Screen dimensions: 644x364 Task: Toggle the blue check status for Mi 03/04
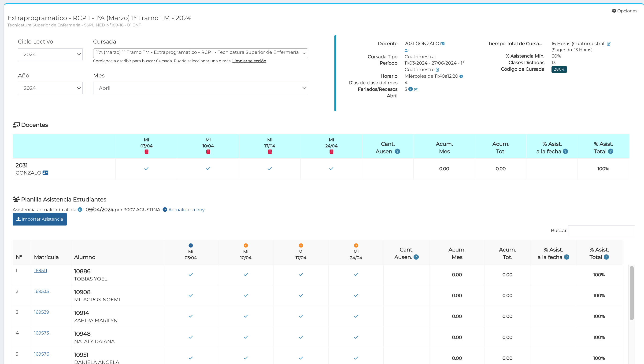point(191,245)
